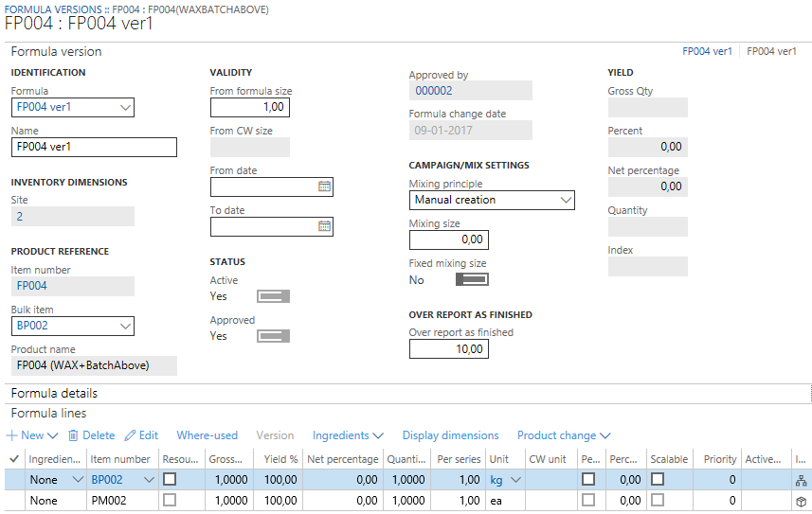
Task: Enable Scalable for the BP002 line
Action: [x=658, y=479]
